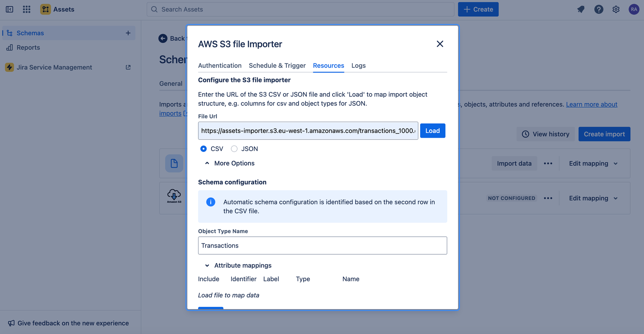The height and width of the screenshot is (334, 644).
Task: Click the file import document icon
Action: tap(174, 163)
